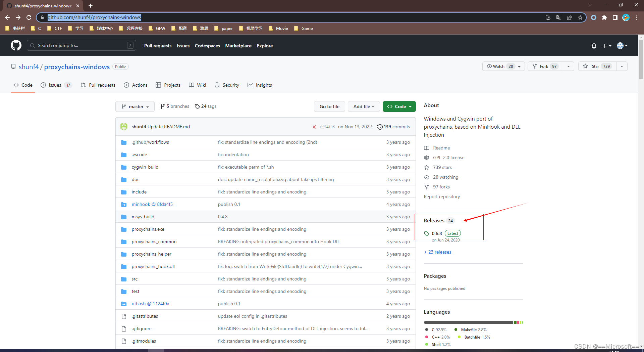Click the translate page icon
The image size is (644, 352).
tap(559, 17)
